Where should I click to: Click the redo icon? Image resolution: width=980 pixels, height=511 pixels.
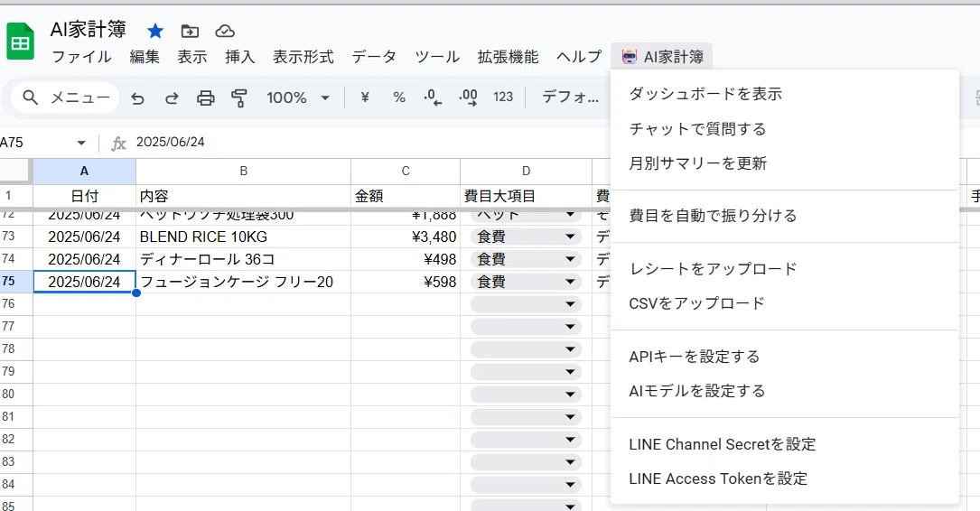point(172,98)
